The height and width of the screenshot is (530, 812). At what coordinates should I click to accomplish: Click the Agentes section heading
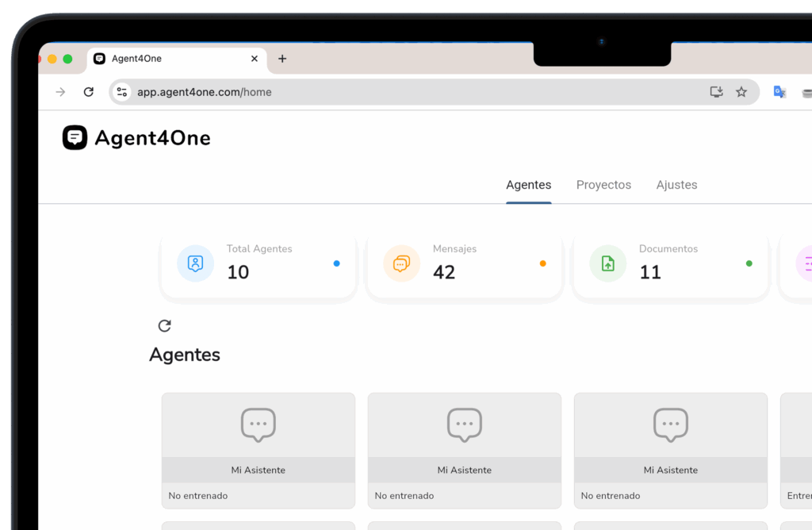tap(185, 355)
